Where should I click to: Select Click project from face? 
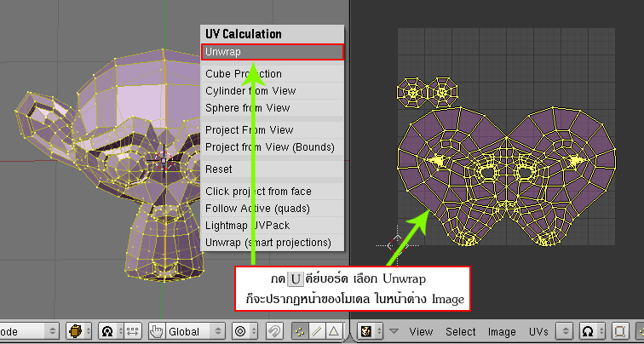pos(272,192)
